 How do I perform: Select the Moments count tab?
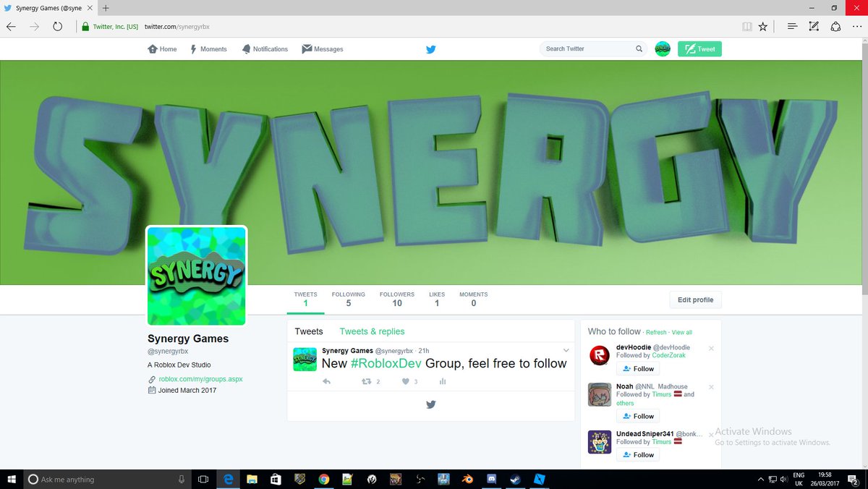click(x=473, y=299)
